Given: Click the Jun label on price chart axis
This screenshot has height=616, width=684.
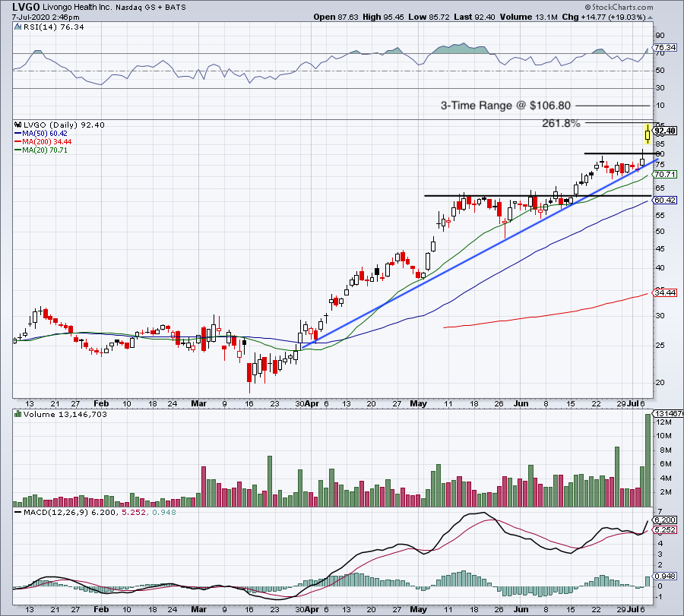Looking at the screenshot, I should [521, 403].
